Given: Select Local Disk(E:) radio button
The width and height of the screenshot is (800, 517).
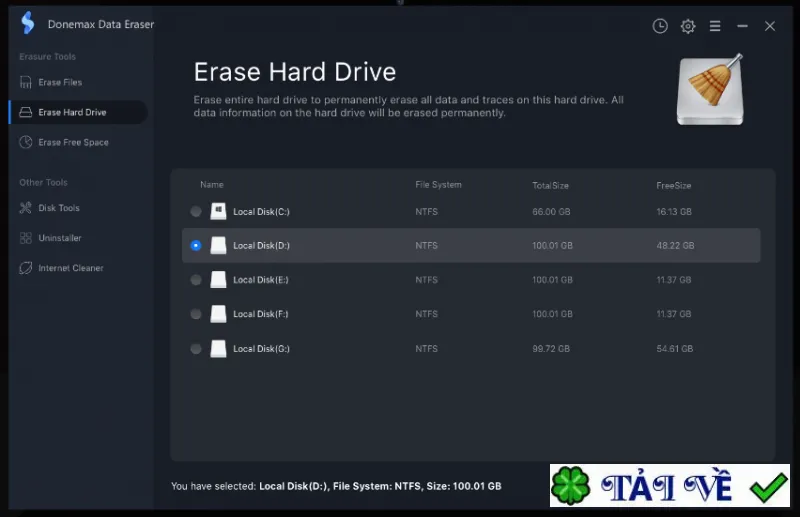Looking at the screenshot, I should (196, 280).
